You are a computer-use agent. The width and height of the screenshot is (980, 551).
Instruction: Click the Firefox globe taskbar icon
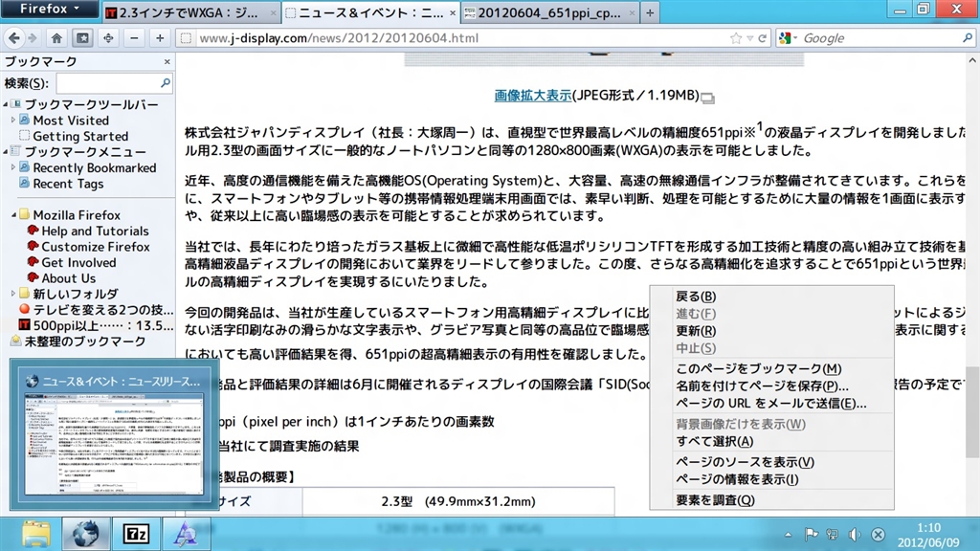coord(85,534)
